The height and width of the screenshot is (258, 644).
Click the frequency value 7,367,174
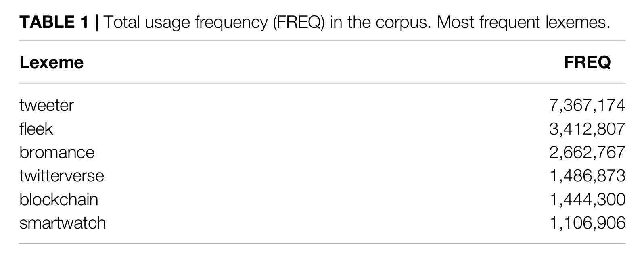pos(587,106)
